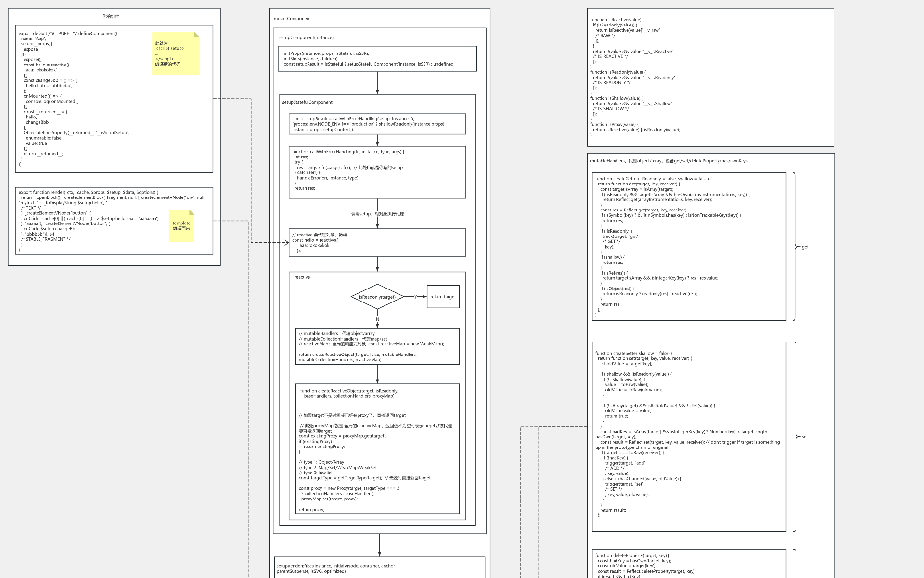This screenshot has height=578, width=924.
Task: Click the 'const setupResult = callWithErrorHandling' box
Action: 377,124
